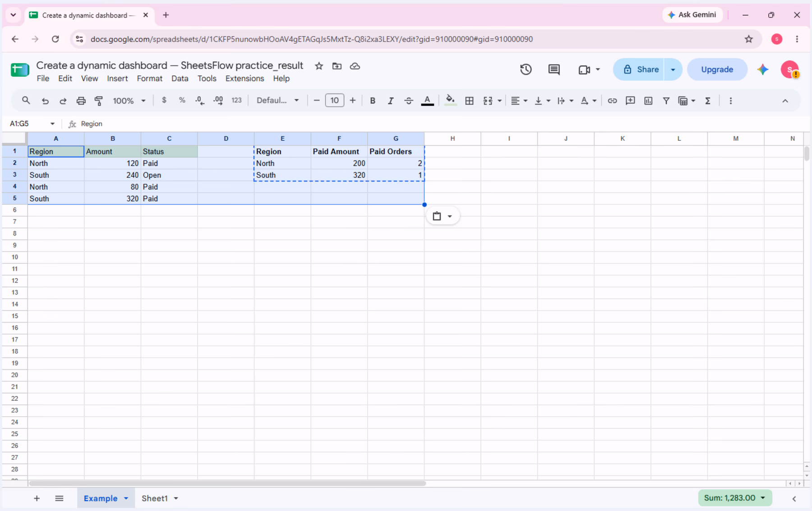
Task: Select the paint format tool
Action: pyautogui.click(x=98, y=101)
